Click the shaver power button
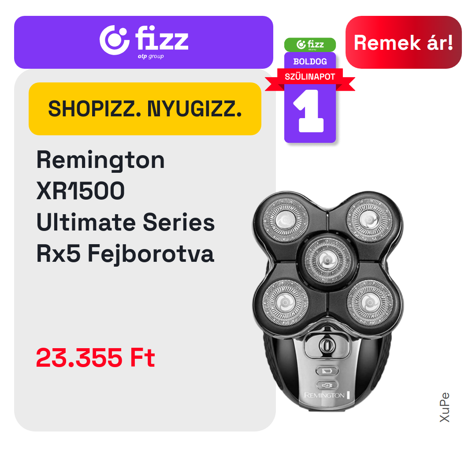Image resolution: width=476 pixels, height=476 pixels. tap(326, 345)
